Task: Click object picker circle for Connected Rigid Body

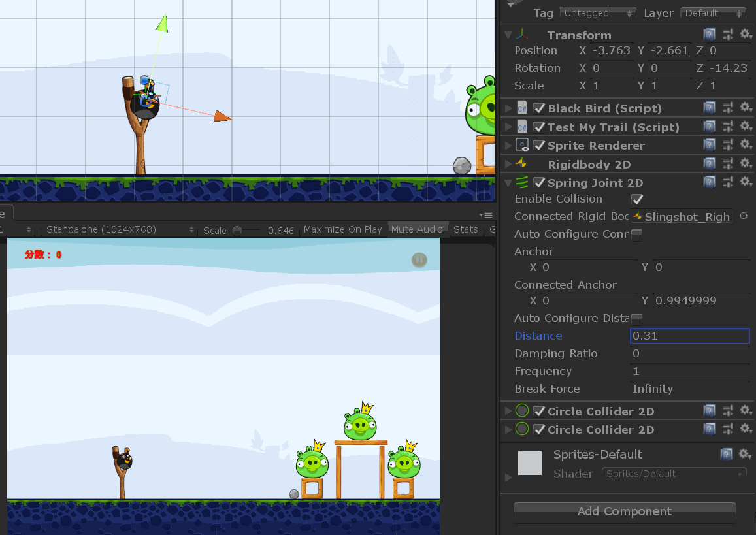Action: (744, 216)
